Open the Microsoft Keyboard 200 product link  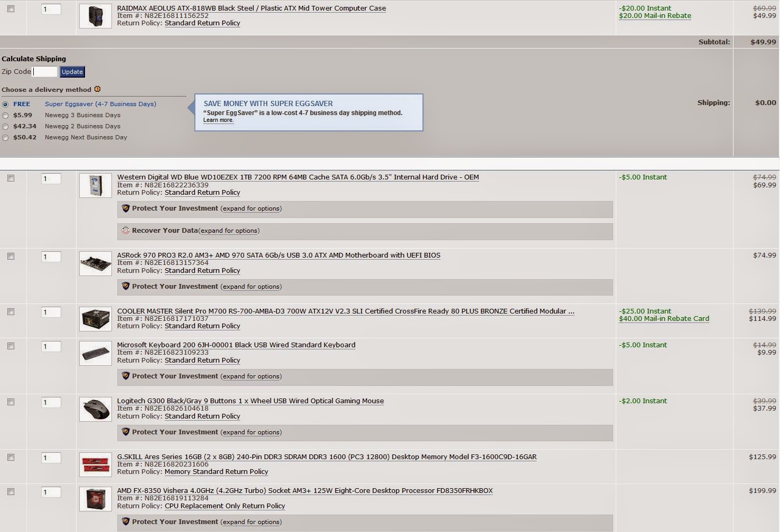[x=236, y=345]
